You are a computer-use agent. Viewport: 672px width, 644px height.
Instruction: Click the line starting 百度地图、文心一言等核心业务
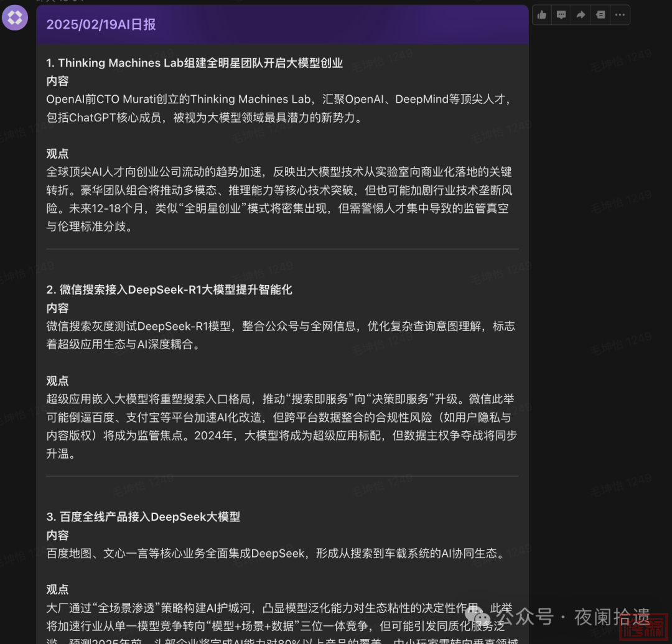click(276, 554)
